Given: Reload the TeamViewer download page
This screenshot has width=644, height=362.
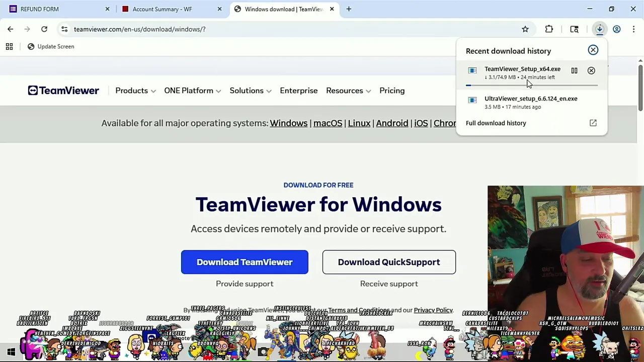Looking at the screenshot, I should (44, 29).
